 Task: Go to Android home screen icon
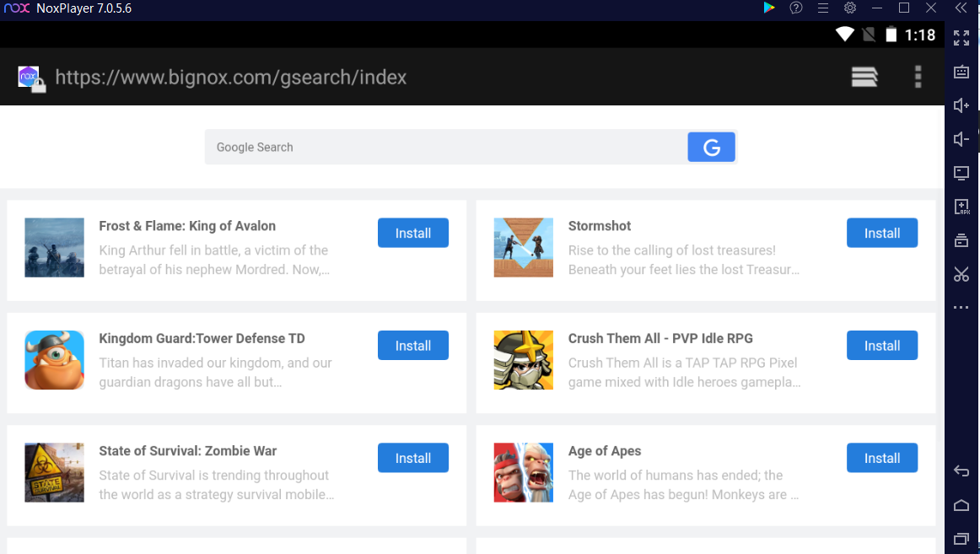pos(961,504)
